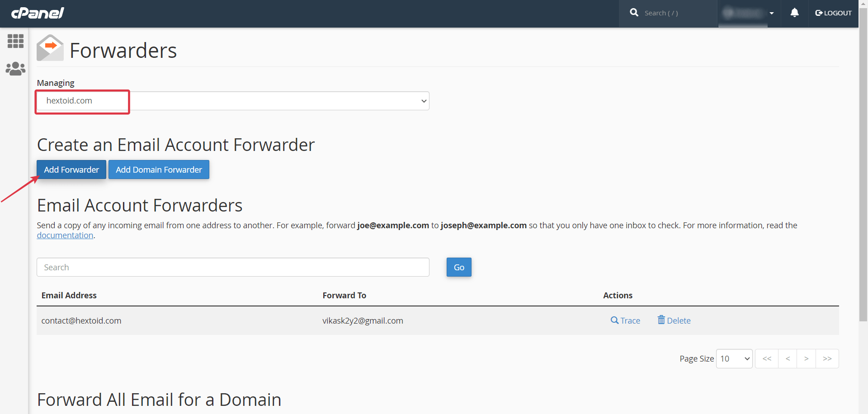This screenshot has height=414, width=868.
Task: Go to previous page with <
Action: coord(788,358)
